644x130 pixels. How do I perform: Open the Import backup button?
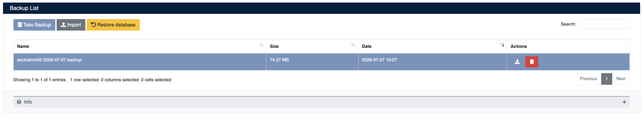(71, 25)
